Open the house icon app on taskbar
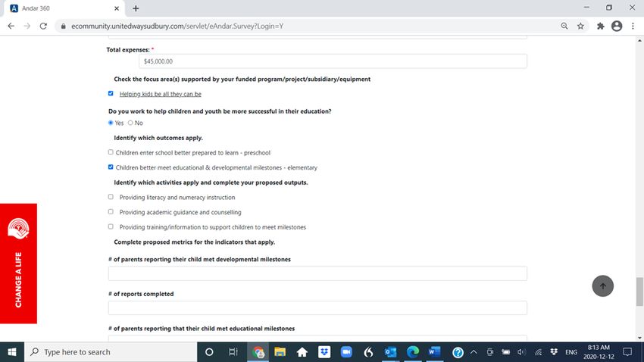Image resolution: width=644 pixels, height=362 pixels. pyautogui.click(x=302, y=351)
